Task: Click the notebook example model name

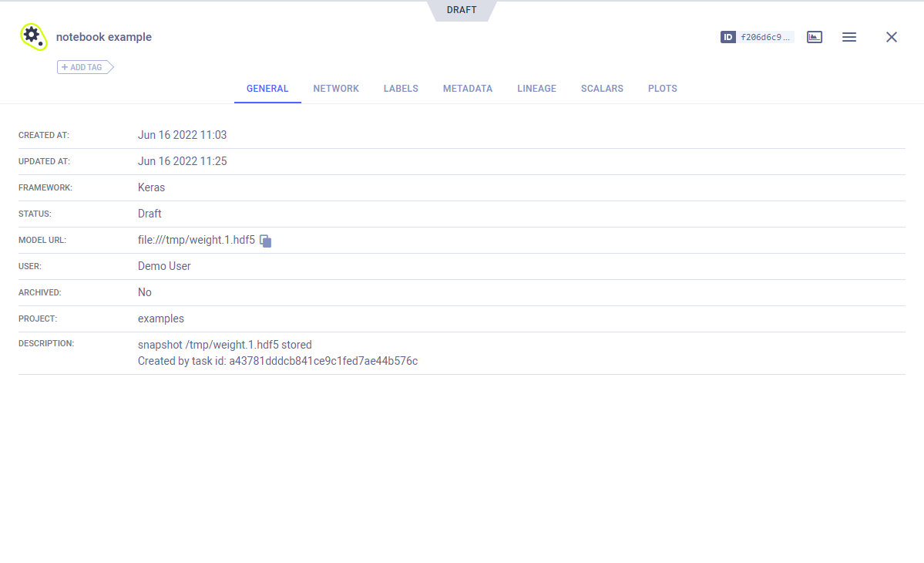Action: coord(104,37)
